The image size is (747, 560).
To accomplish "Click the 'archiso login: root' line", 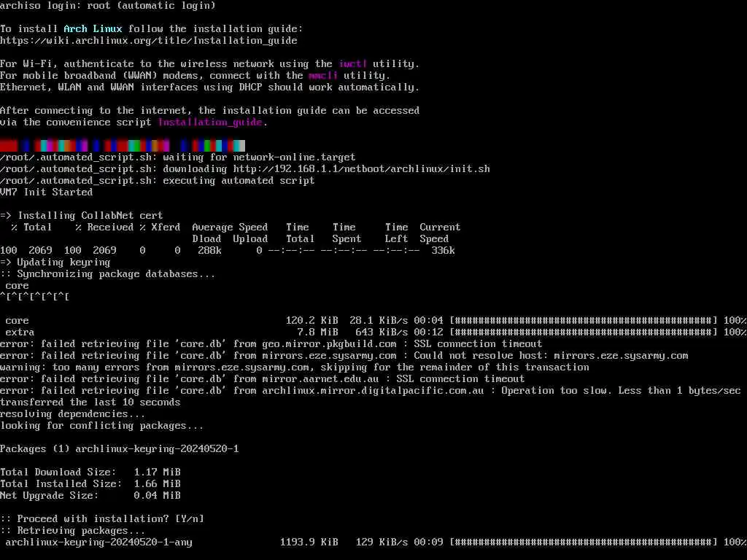I will [108, 6].
